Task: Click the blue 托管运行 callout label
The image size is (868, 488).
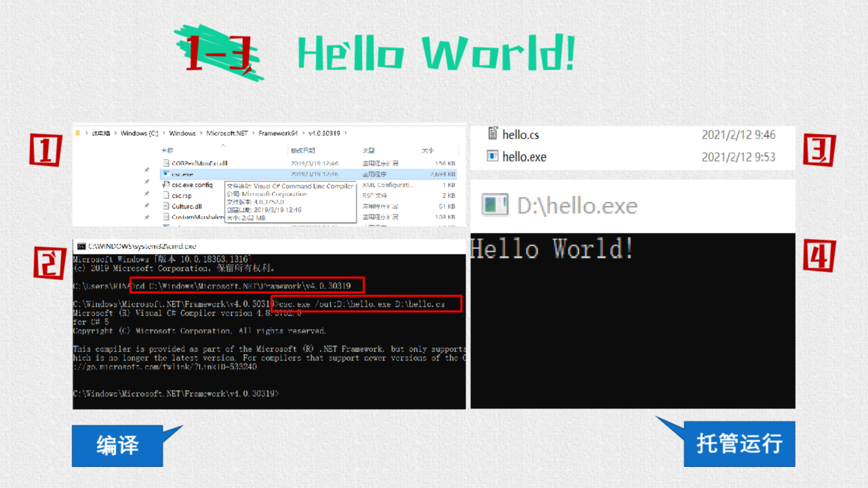Action: 739,444
